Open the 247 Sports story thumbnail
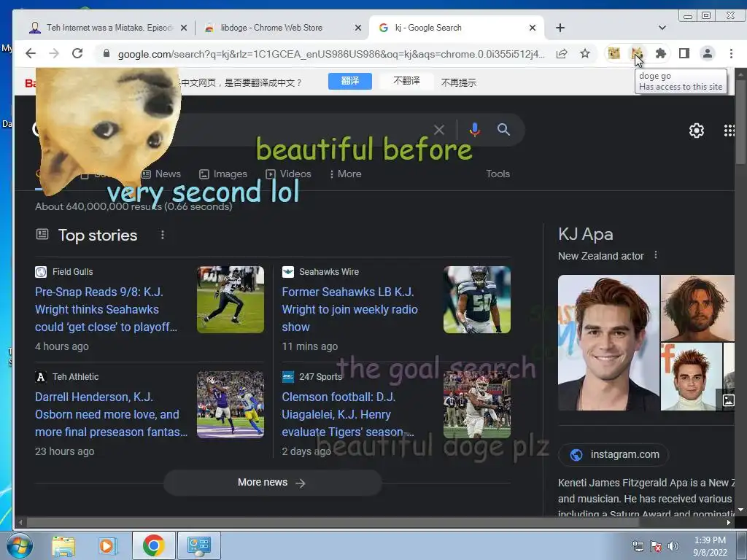This screenshot has width=747, height=560. (x=477, y=405)
